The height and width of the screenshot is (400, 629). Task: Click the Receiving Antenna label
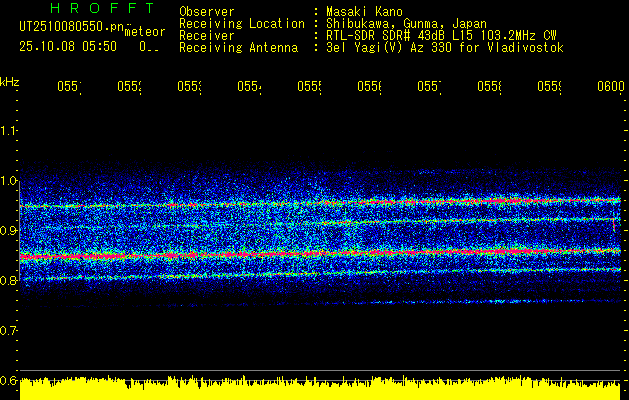(x=238, y=48)
